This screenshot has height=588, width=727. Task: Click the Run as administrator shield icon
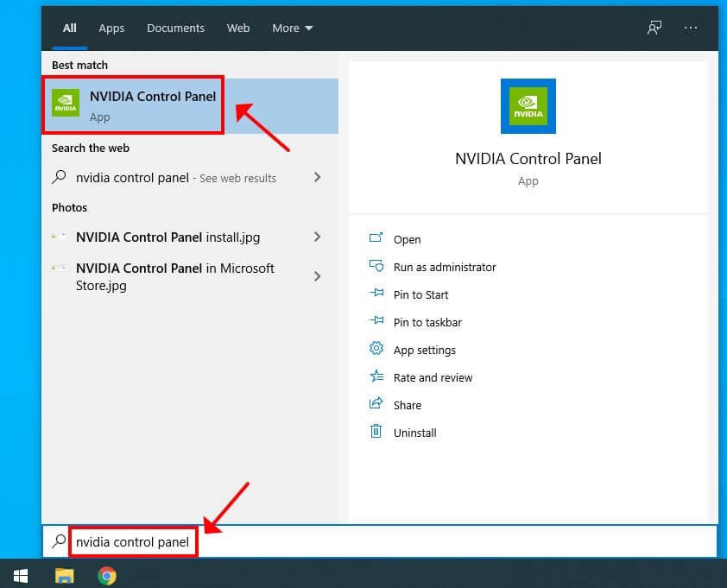376,265
